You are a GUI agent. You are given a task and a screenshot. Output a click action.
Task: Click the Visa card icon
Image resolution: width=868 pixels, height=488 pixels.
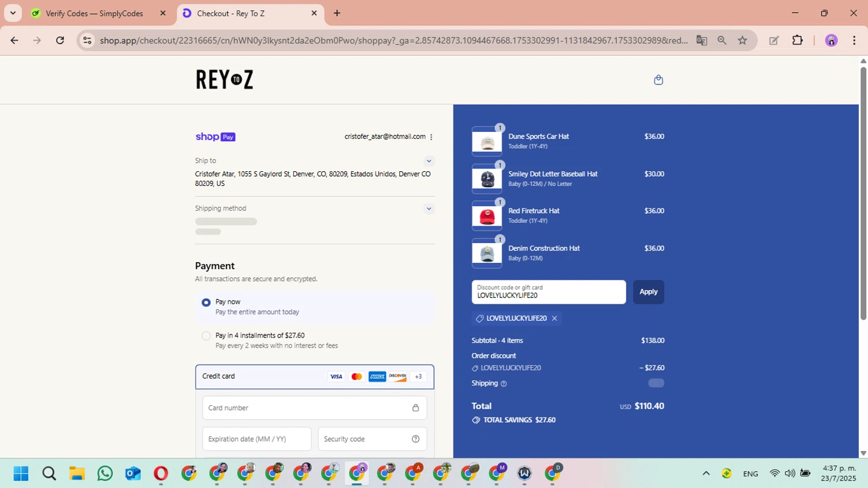336,377
